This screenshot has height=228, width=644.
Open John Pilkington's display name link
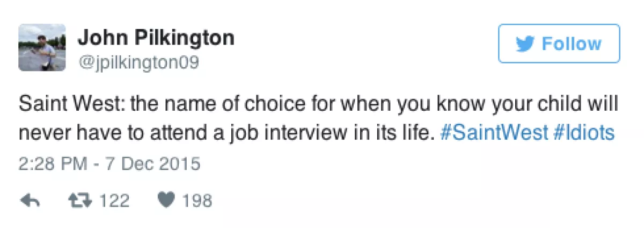point(156,38)
